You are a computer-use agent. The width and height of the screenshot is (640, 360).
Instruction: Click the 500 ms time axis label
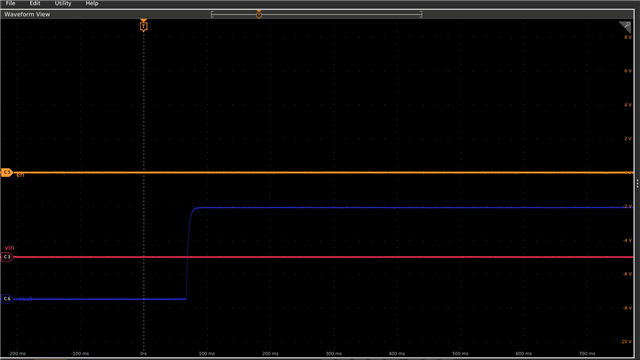pyautogui.click(x=460, y=353)
